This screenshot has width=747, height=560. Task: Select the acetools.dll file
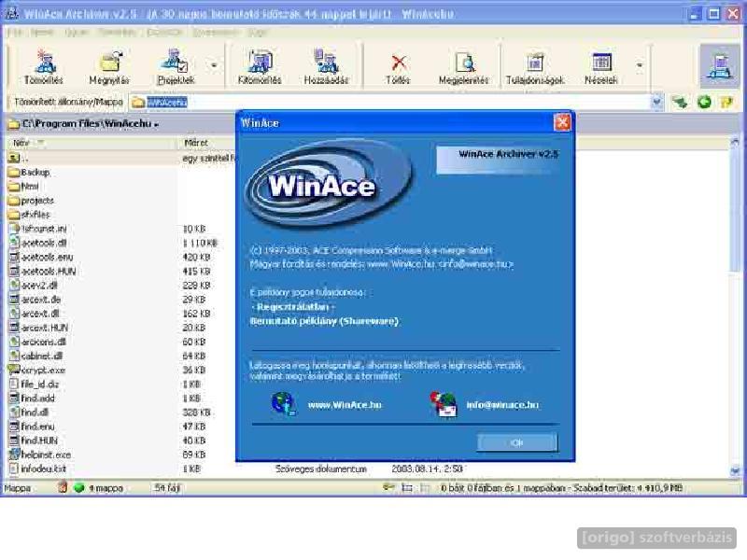tap(38, 243)
